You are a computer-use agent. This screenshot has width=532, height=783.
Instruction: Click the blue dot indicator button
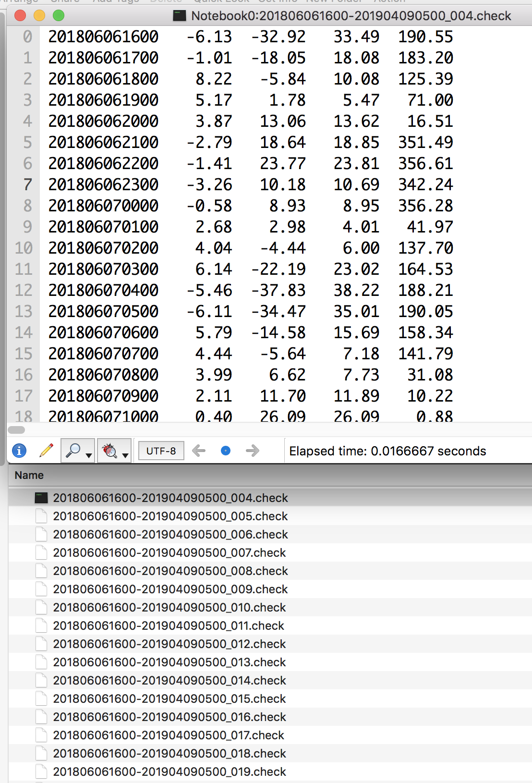pos(226,451)
